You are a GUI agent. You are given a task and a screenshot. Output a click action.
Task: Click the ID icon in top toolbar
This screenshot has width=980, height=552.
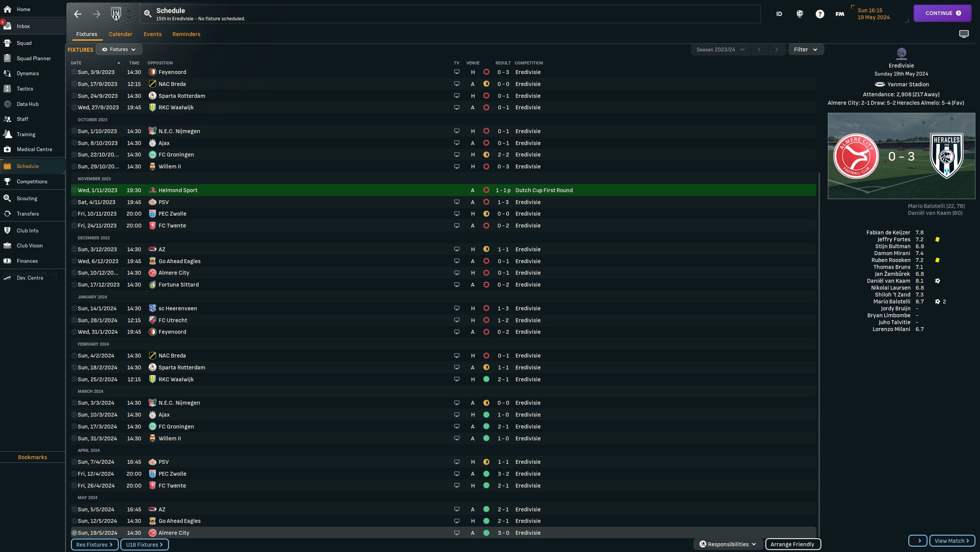(779, 13)
